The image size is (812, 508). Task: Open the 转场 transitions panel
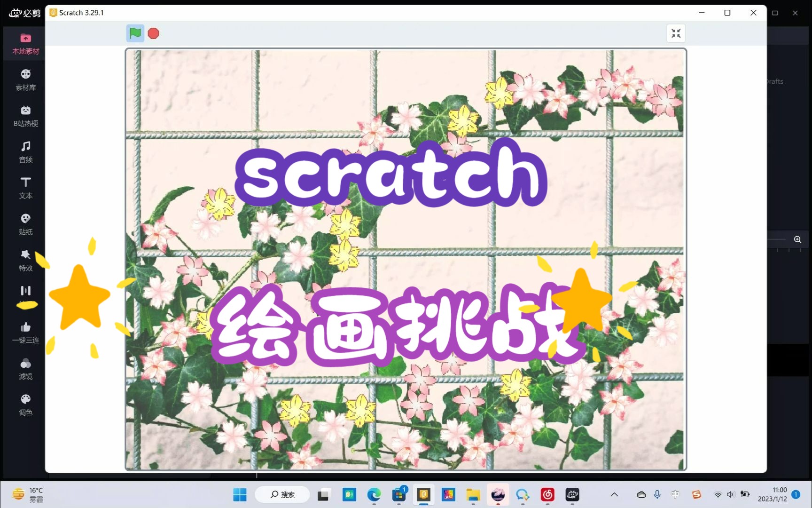tap(25, 296)
